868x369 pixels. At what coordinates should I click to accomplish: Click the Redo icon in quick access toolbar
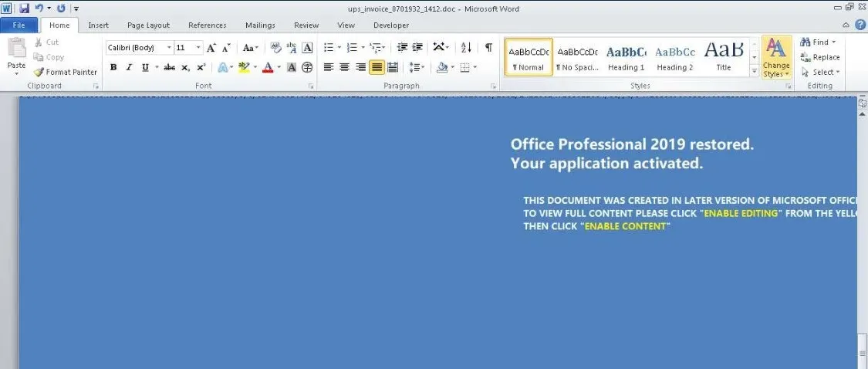tap(61, 8)
